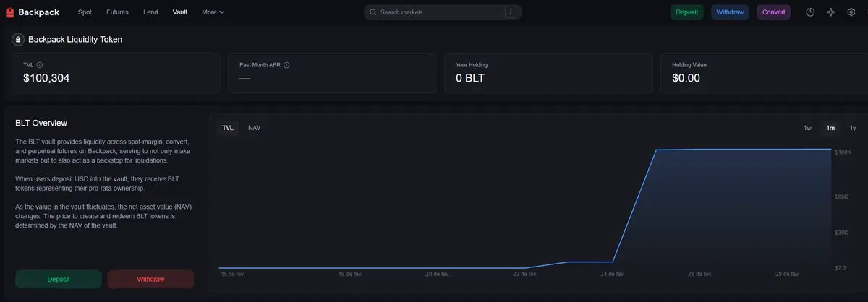Open the Spot menu
This screenshot has height=302, width=868.
click(85, 12)
